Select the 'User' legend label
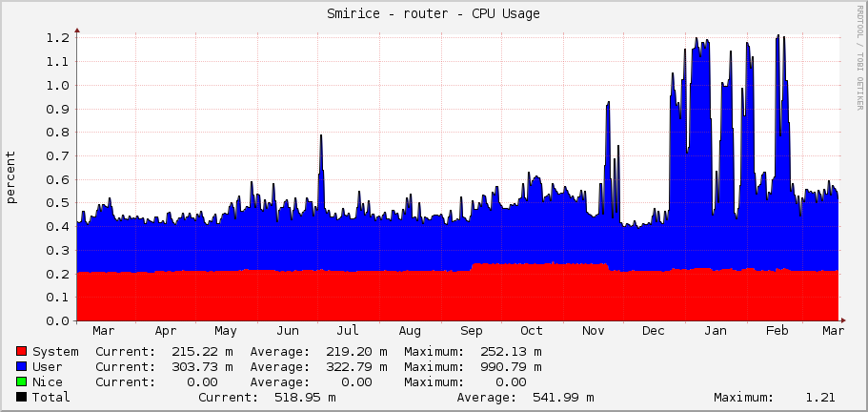The image size is (868, 412). (x=48, y=366)
